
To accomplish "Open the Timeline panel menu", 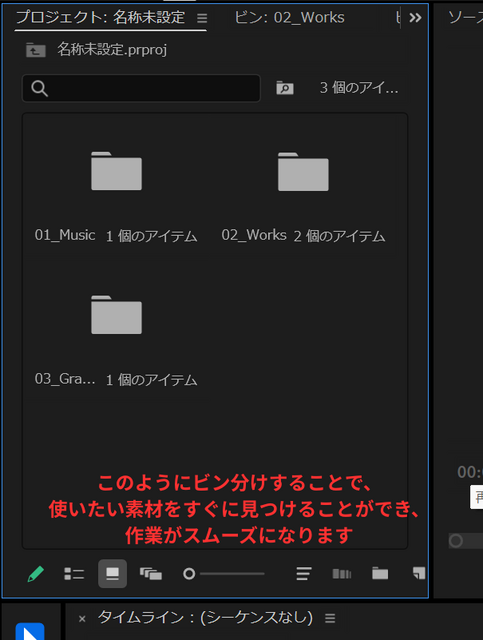I will pos(330,618).
